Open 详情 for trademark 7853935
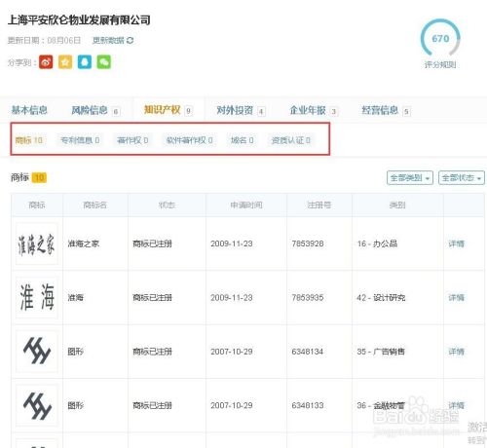Viewport: 487px width, 448px height. 456,297
